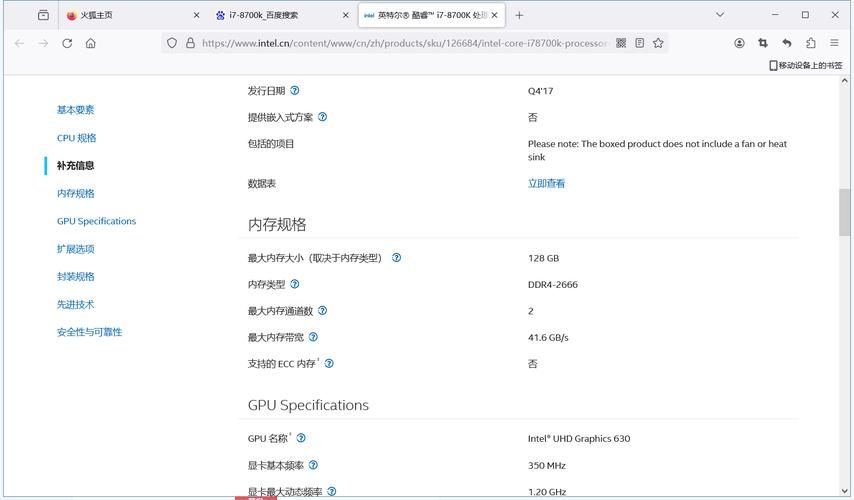The image size is (854, 500).
Task: Show help for 显卡最大动态频率
Action: point(332,491)
